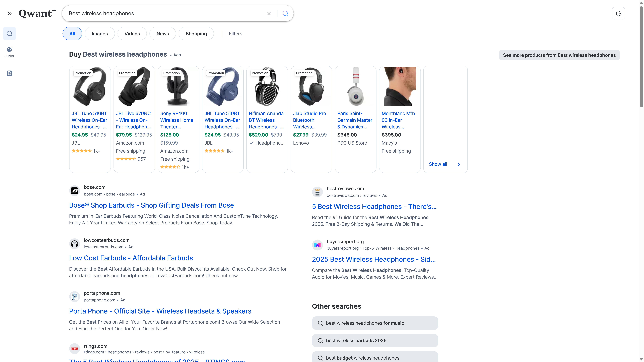This screenshot has height=362, width=644.
Task: Click the sidebar square extension icon
Action: pyautogui.click(x=9, y=73)
